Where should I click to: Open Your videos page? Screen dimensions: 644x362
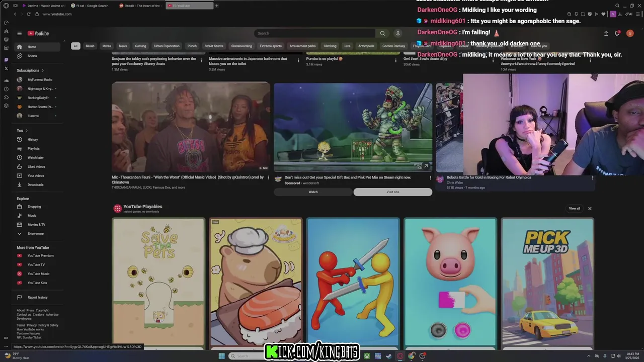(37, 175)
